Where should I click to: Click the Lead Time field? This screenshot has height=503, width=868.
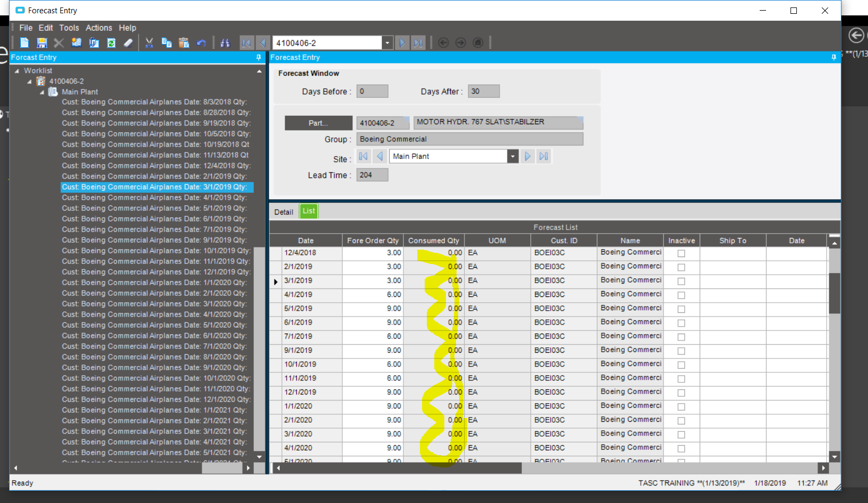pos(372,175)
